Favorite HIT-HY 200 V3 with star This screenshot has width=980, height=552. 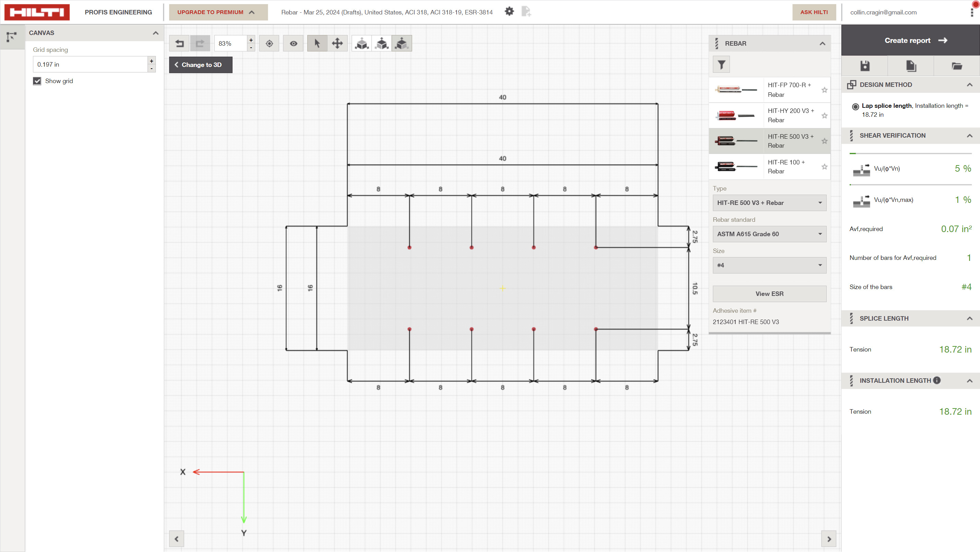tap(824, 116)
